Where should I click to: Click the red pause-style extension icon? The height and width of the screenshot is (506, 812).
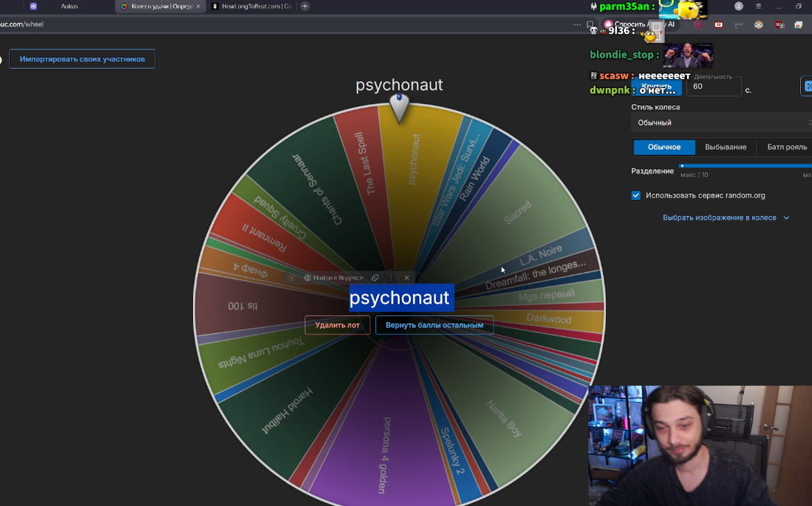(719, 24)
